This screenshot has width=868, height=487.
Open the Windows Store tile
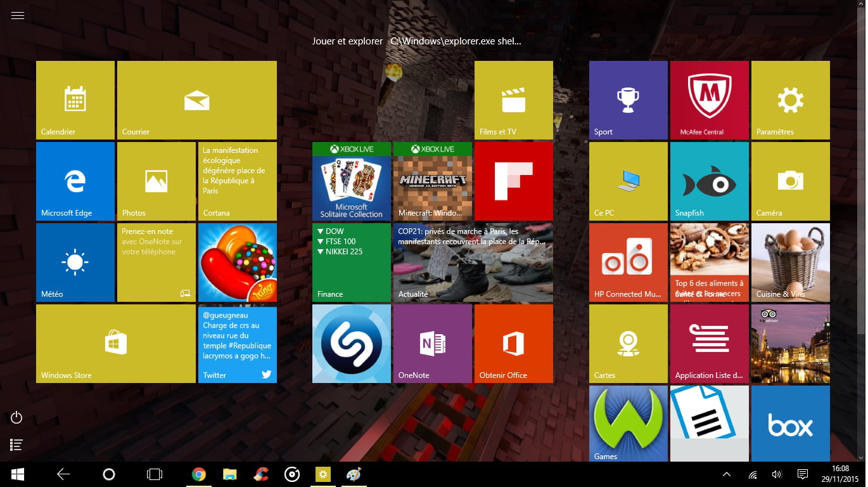point(116,344)
